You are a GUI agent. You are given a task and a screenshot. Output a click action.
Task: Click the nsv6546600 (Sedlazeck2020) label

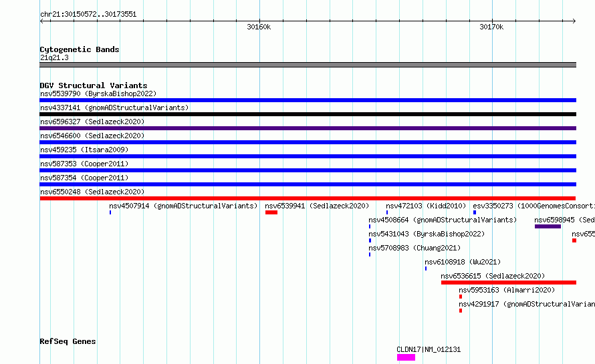click(92, 136)
